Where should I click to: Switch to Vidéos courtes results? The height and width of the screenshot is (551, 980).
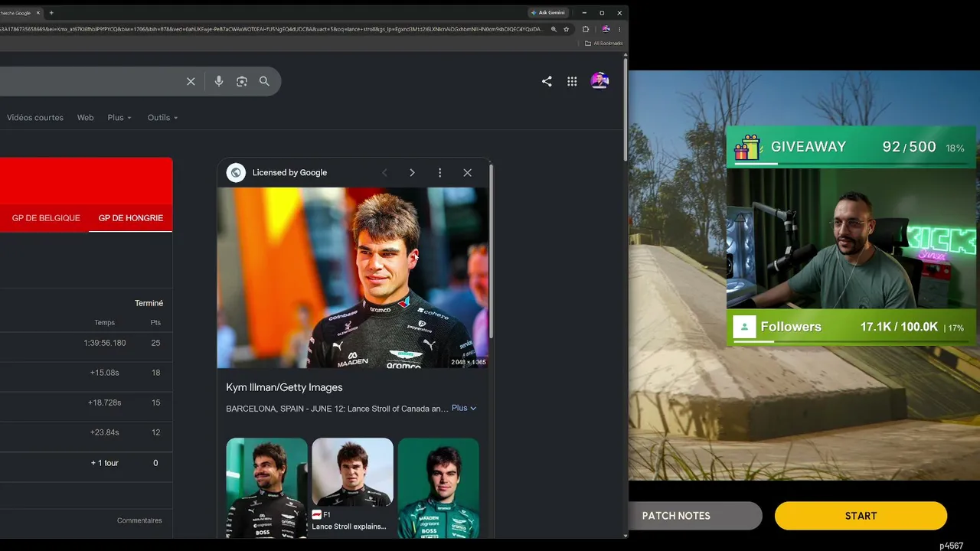click(35, 118)
